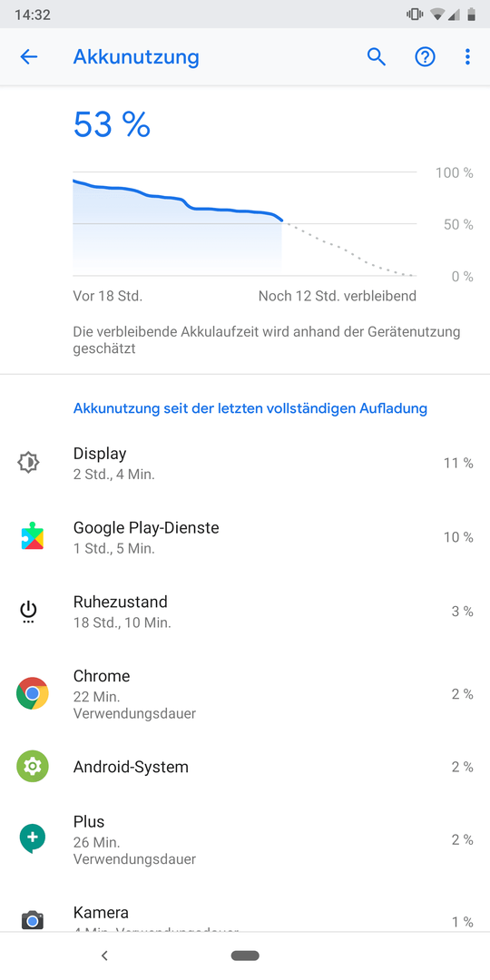Tap the Kamera camera icon
Screen dimensions: 490x980
32,920
